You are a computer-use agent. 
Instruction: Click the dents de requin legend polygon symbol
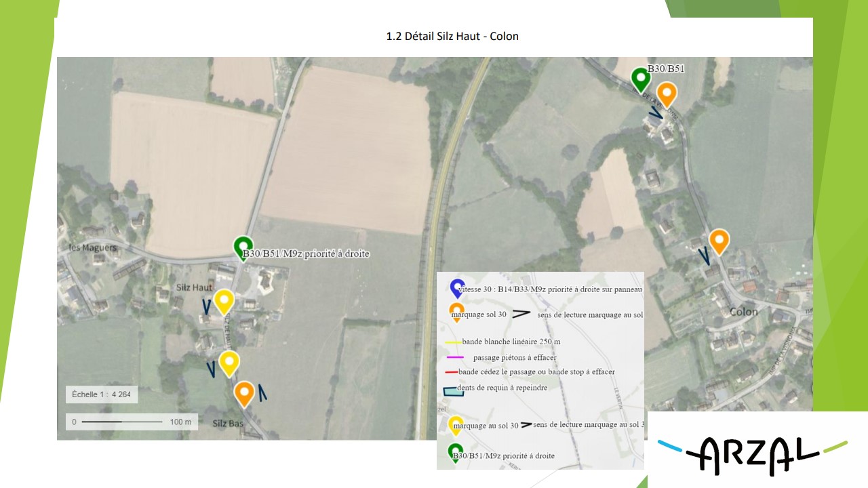click(x=451, y=392)
